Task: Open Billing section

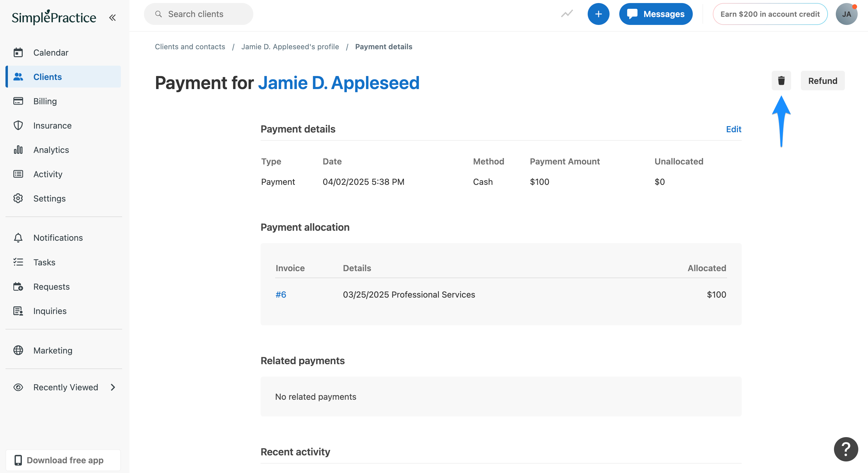Action: [63, 101]
